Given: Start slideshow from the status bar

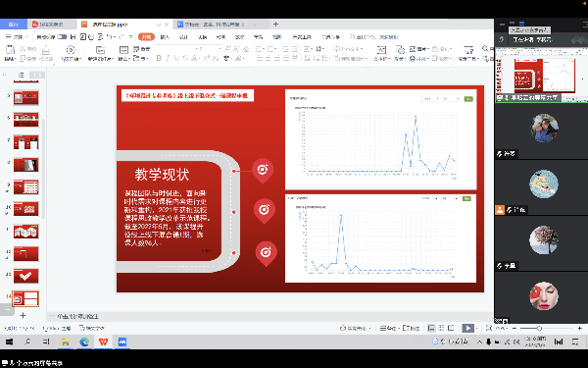Looking at the screenshot, I should pos(467,328).
